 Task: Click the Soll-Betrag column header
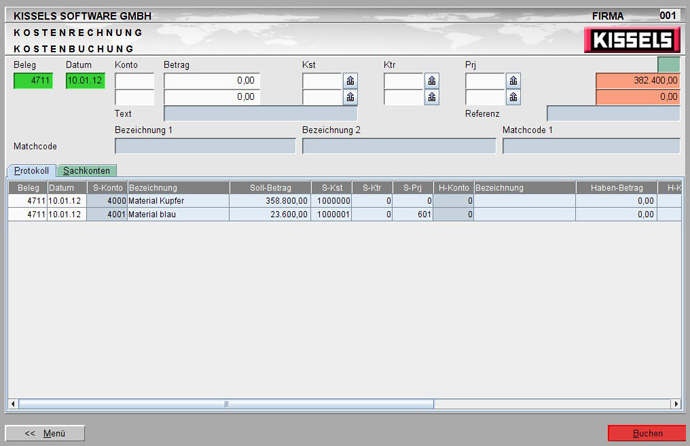coord(270,188)
